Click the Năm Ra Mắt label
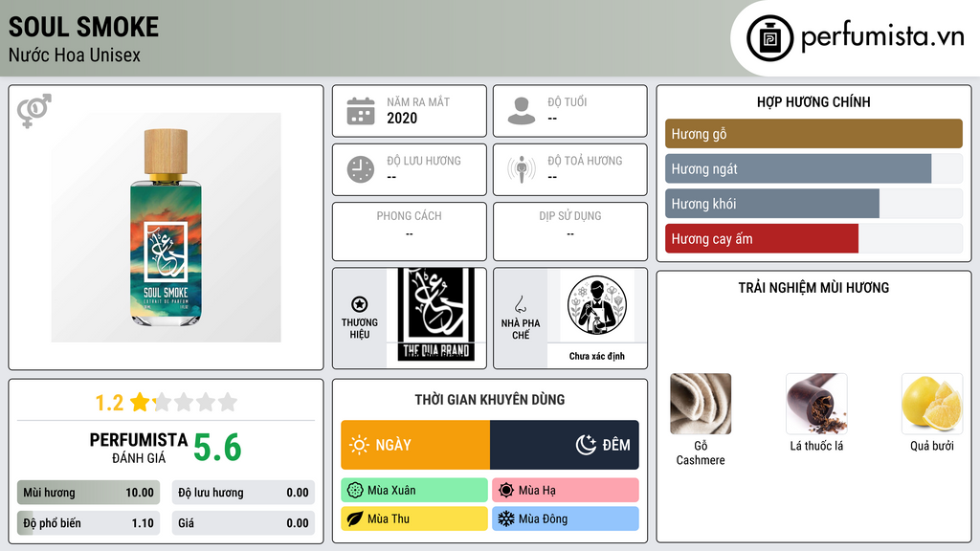980x551 pixels. (x=418, y=101)
